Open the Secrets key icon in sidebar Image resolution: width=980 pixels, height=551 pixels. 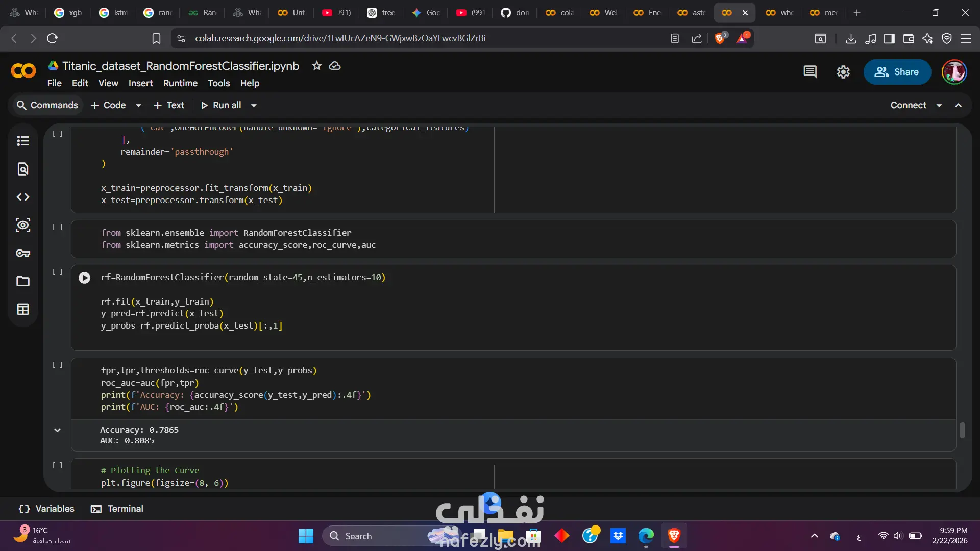(23, 253)
